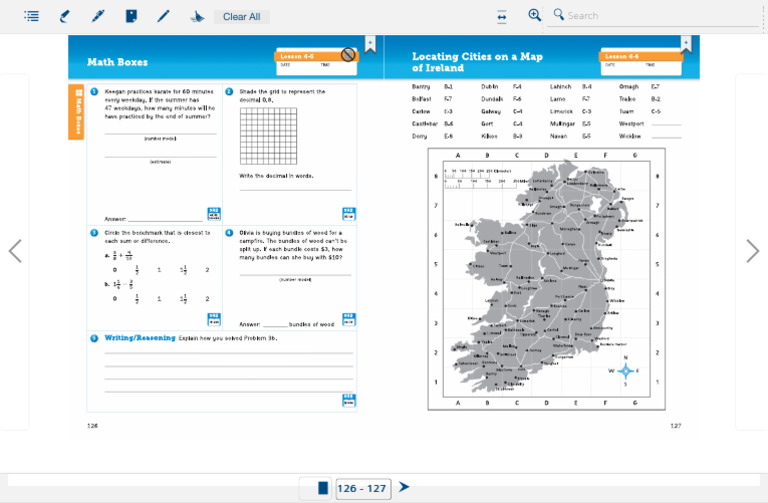Go to the next page with right chevron
768x503 pixels.
click(752, 251)
